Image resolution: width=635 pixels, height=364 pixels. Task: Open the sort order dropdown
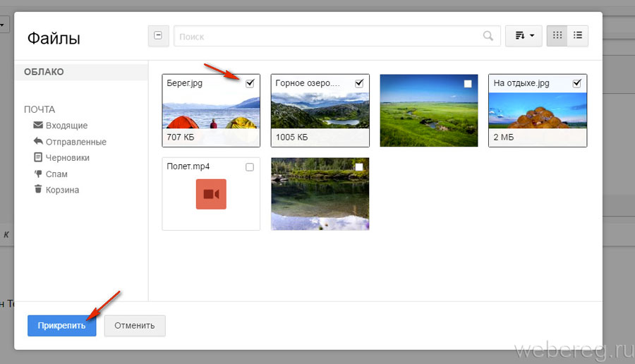pyautogui.click(x=524, y=36)
